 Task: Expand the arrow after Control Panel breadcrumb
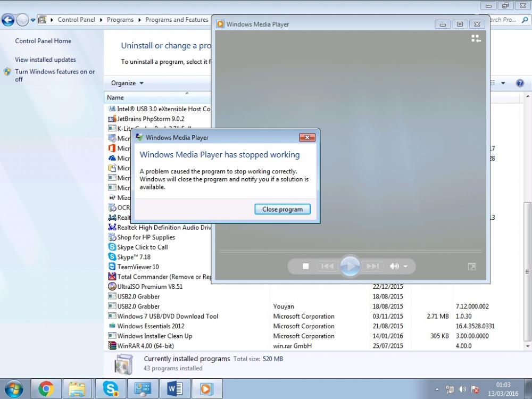tap(101, 20)
